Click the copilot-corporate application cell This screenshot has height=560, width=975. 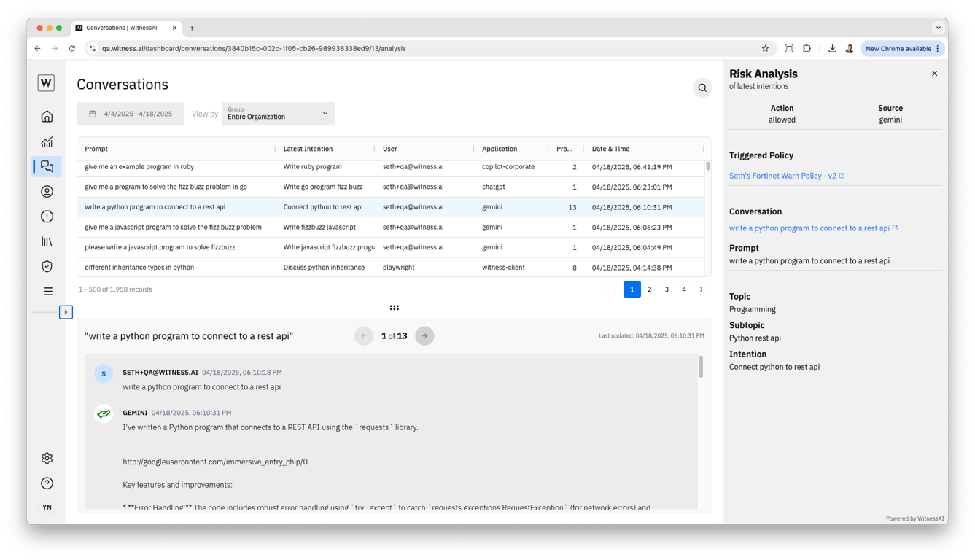tap(508, 167)
